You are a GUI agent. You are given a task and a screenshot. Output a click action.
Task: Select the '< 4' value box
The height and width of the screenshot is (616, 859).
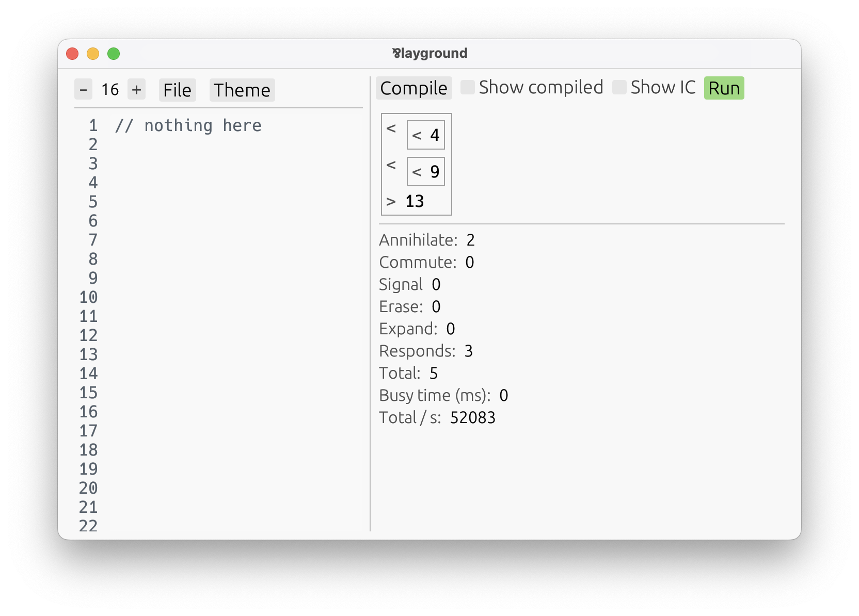(426, 135)
